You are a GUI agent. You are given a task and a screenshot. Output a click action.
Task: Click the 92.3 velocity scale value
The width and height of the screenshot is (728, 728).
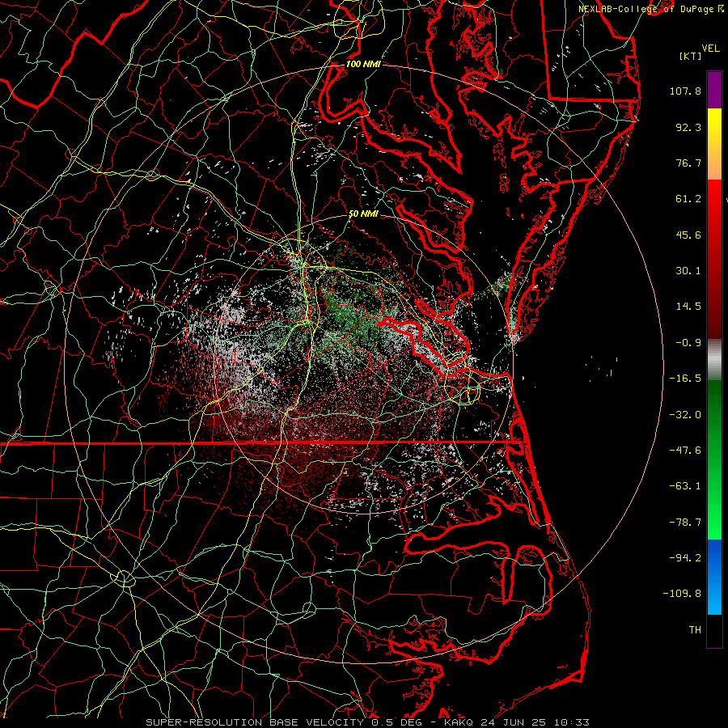point(688,127)
